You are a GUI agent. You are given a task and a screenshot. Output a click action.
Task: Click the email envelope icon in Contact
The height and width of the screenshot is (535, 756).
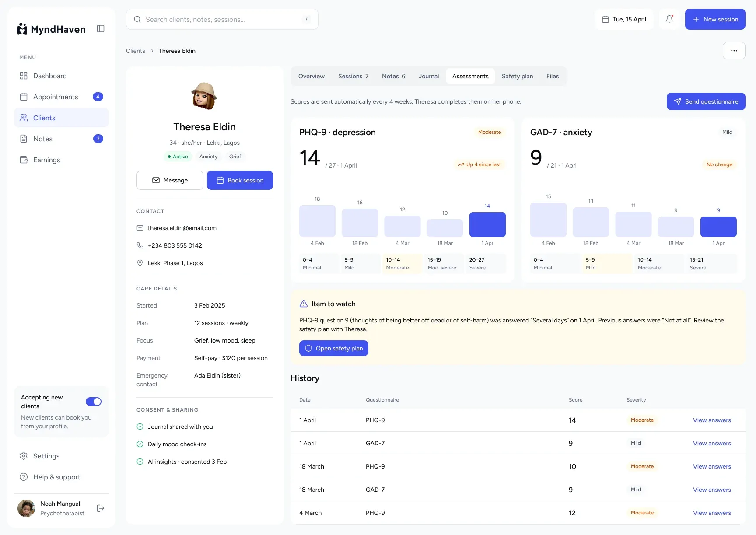pyautogui.click(x=140, y=228)
